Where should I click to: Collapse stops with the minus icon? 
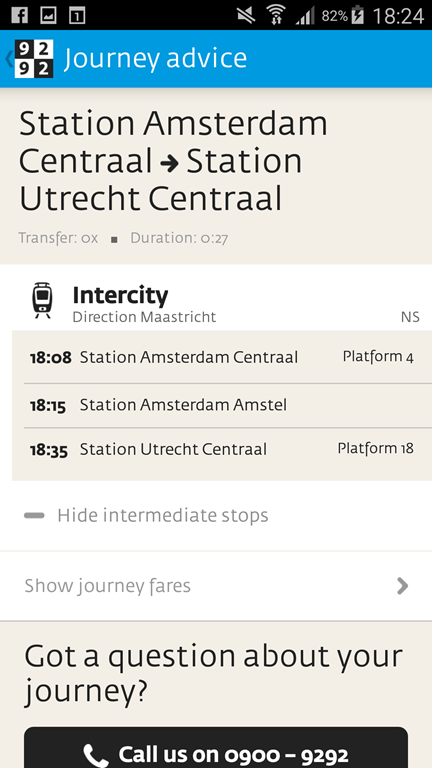(34, 515)
